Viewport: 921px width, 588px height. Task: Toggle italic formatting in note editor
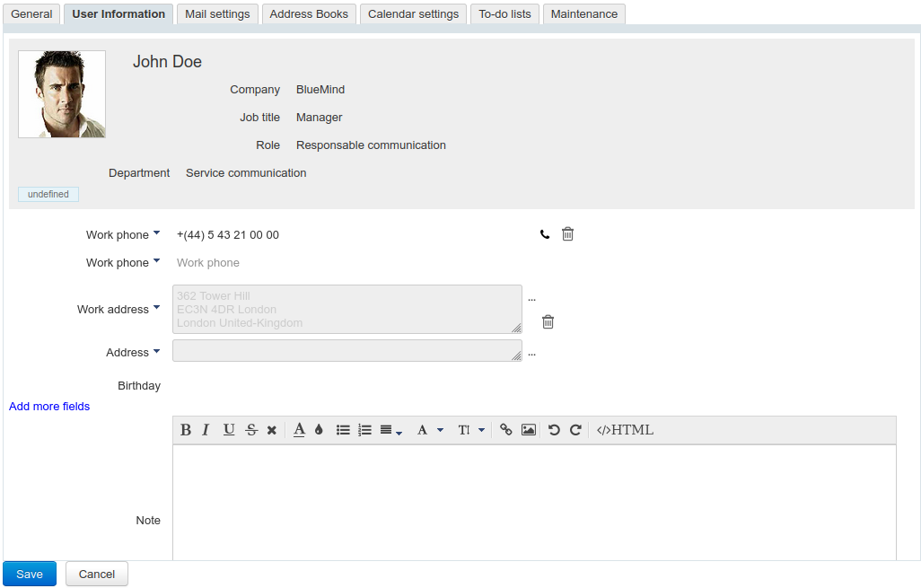206,430
